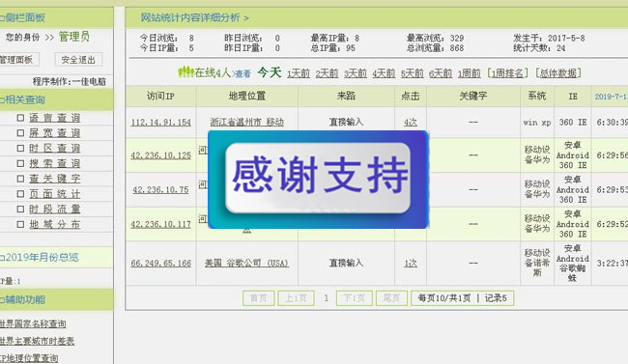
Task: Check the 语言查询 checkbox
Action: (x=20, y=118)
